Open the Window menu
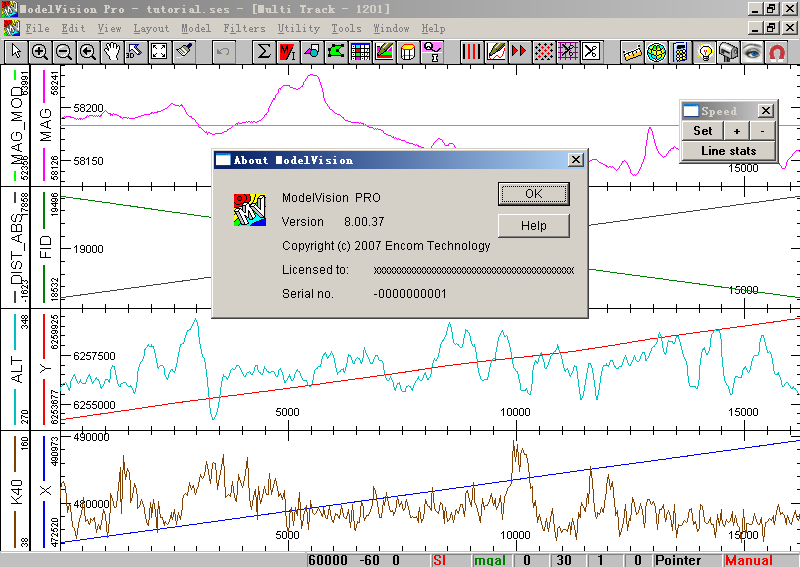 pyautogui.click(x=391, y=29)
